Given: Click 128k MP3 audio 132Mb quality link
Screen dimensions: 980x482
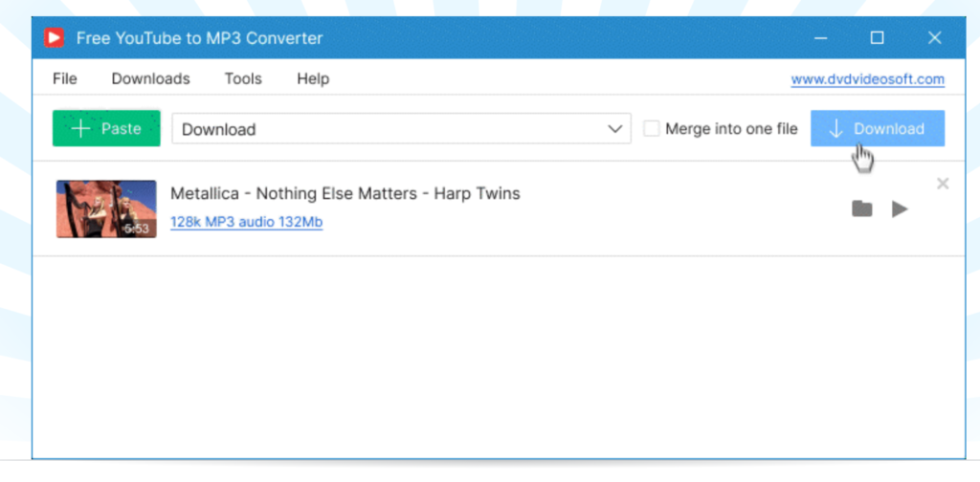Looking at the screenshot, I should [x=246, y=222].
